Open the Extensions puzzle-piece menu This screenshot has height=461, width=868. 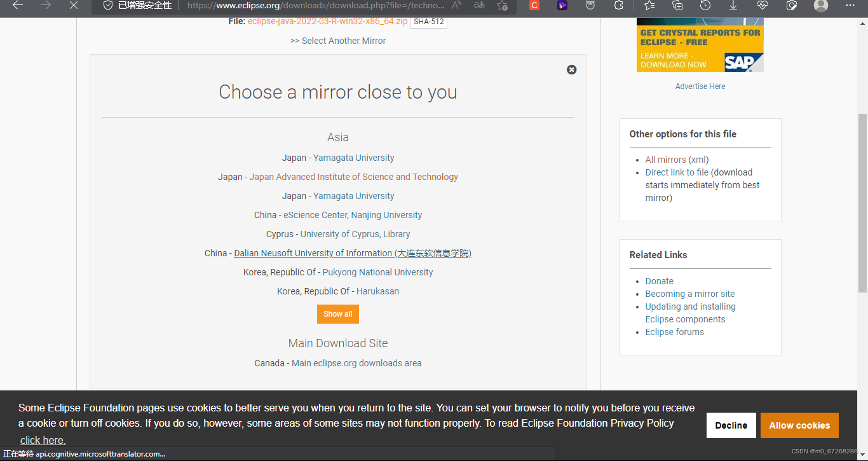[618, 6]
